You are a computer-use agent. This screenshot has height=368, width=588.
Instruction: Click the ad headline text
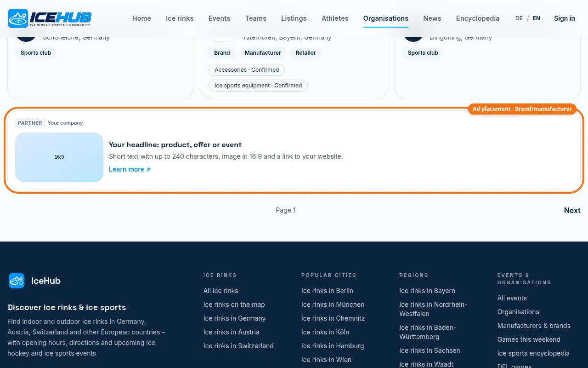[175, 144]
